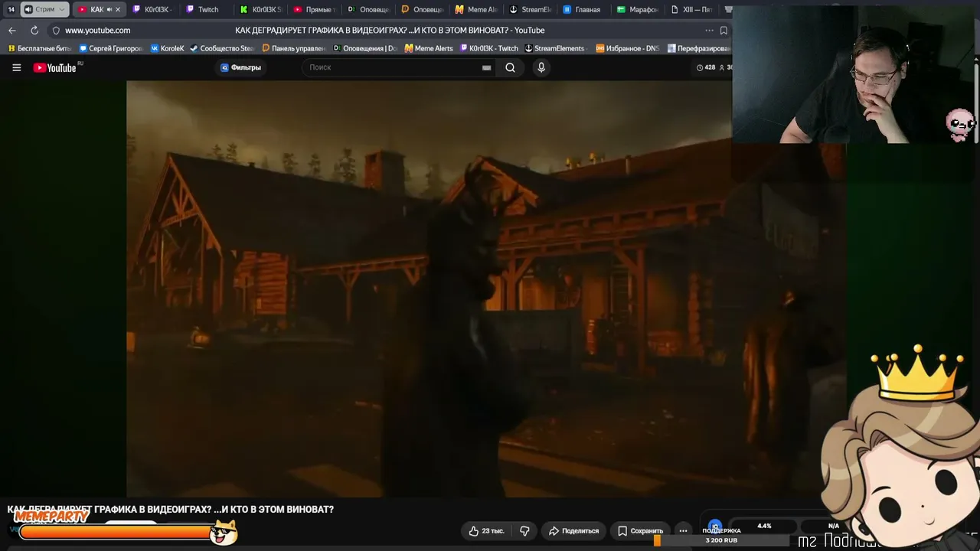Open the tab counter showing 14
This screenshot has width=980, height=551.
pyautogui.click(x=11, y=9)
